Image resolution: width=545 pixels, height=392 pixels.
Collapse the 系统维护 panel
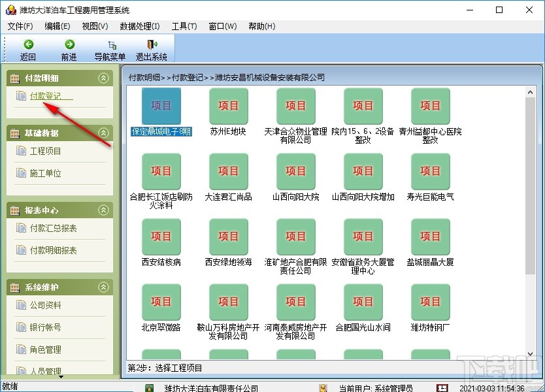click(x=103, y=286)
